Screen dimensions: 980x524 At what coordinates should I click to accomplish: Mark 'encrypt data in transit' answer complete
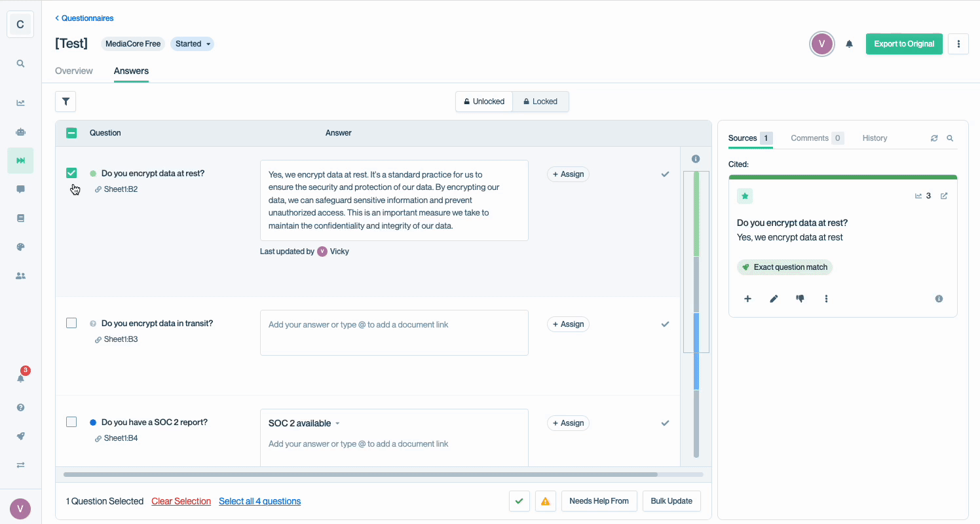click(x=665, y=324)
